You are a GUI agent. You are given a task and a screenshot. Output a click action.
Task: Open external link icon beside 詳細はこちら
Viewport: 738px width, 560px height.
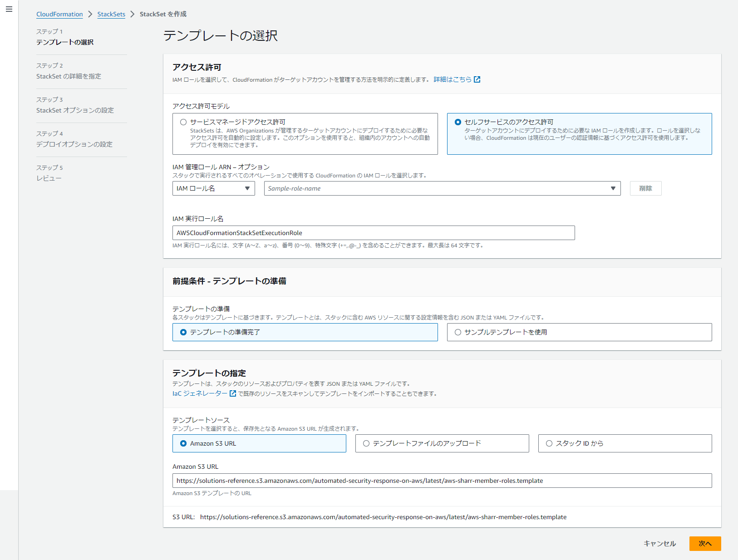point(477,79)
